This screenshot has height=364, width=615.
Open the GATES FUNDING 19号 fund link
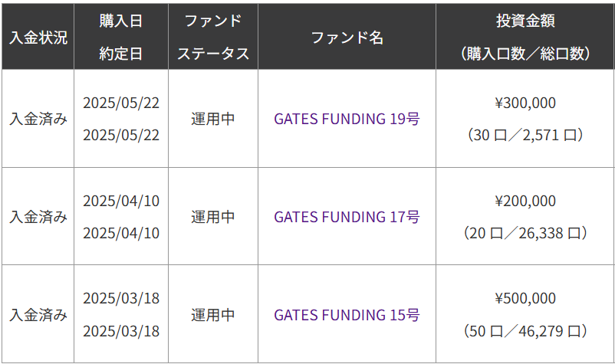pyautogui.click(x=347, y=119)
